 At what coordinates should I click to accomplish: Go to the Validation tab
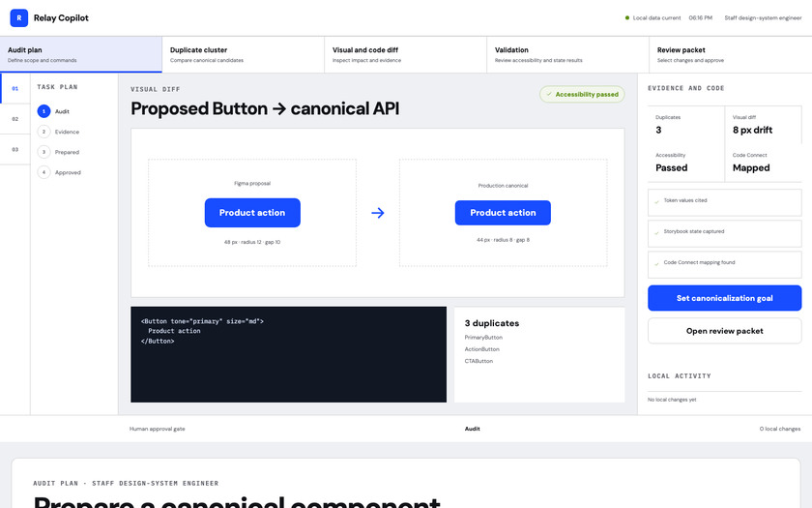(568, 54)
